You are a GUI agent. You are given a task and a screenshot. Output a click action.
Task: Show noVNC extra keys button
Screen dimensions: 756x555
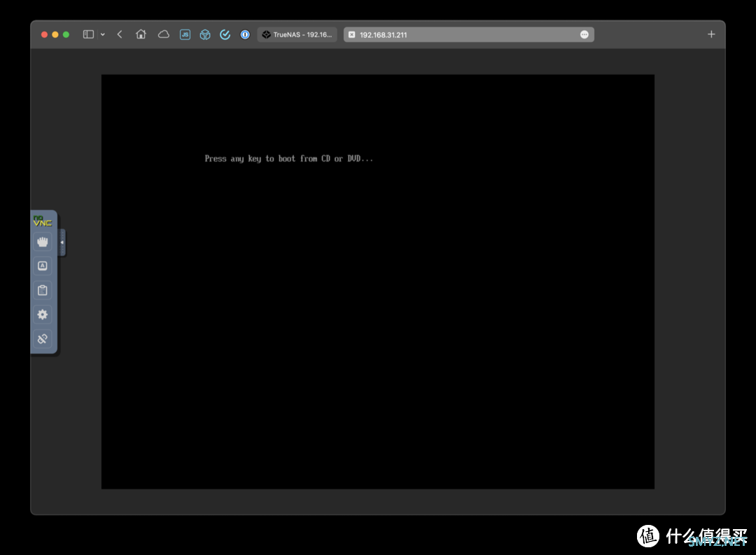pyautogui.click(x=43, y=266)
